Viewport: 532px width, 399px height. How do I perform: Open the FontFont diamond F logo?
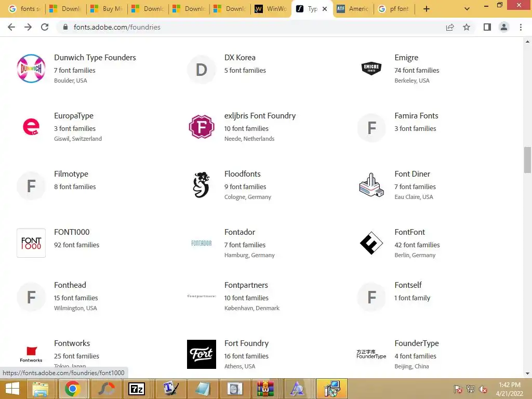tap(371, 243)
